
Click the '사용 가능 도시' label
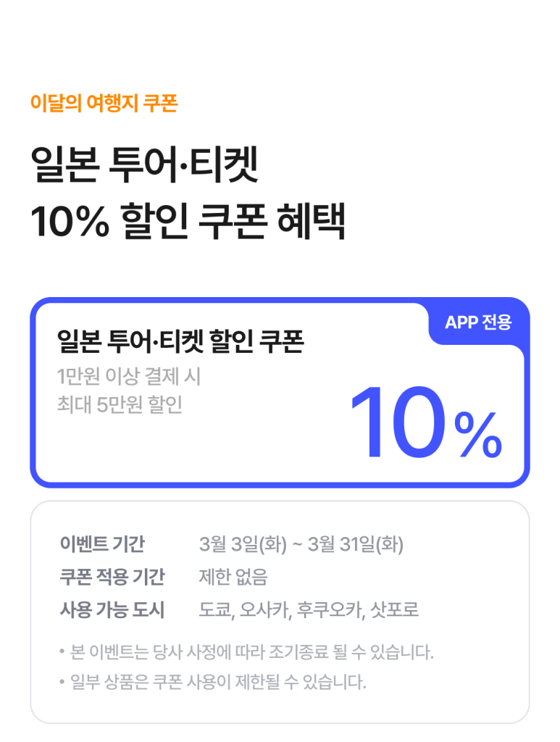[x=112, y=610]
